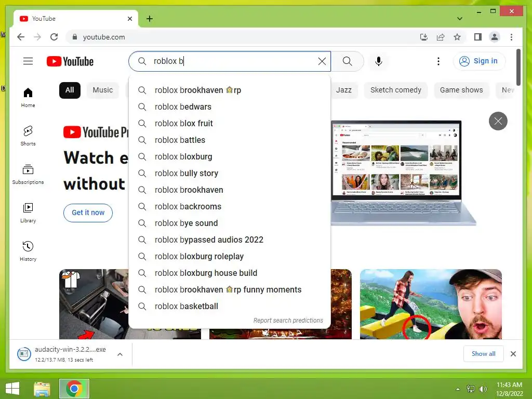Go back with the browser back arrow
The height and width of the screenshot is (399, 532).
click(21, 37)
